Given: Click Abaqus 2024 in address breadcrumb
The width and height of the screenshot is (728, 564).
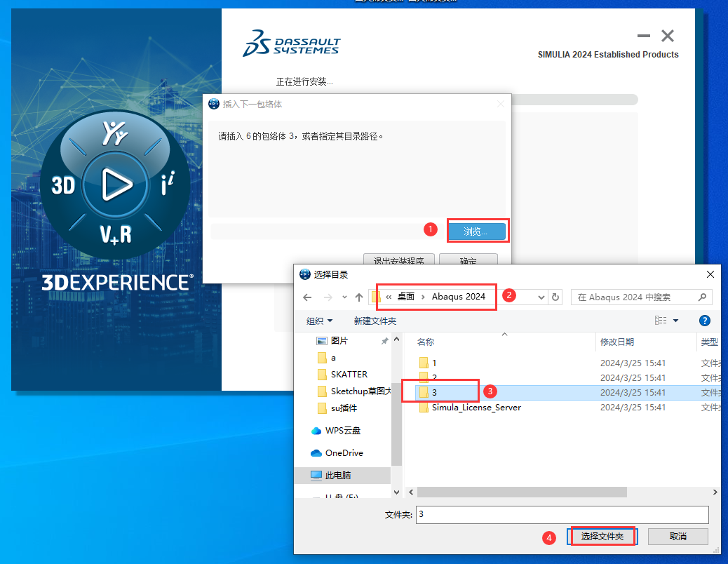Looking at the screenshot, I should [458, 297].
